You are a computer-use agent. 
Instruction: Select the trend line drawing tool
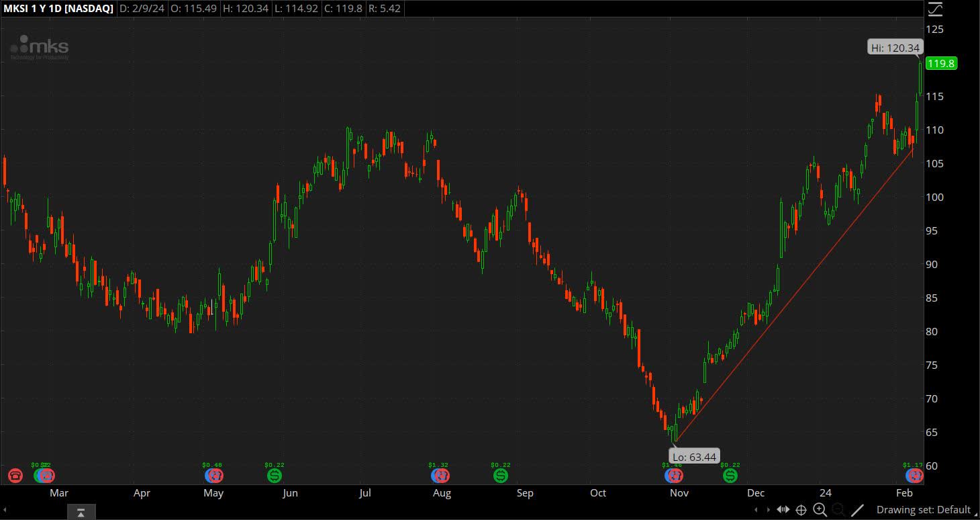857,509
